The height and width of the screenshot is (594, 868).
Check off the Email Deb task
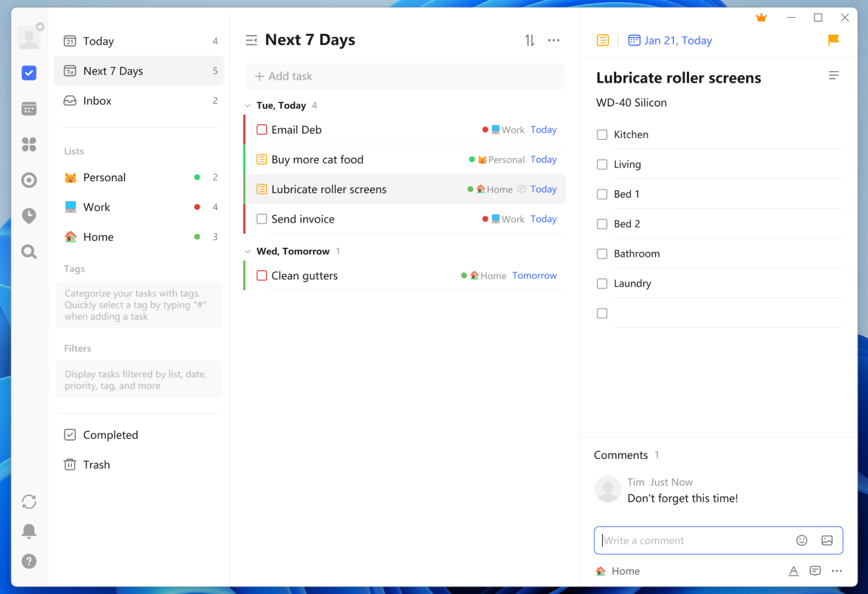(261, 129)
